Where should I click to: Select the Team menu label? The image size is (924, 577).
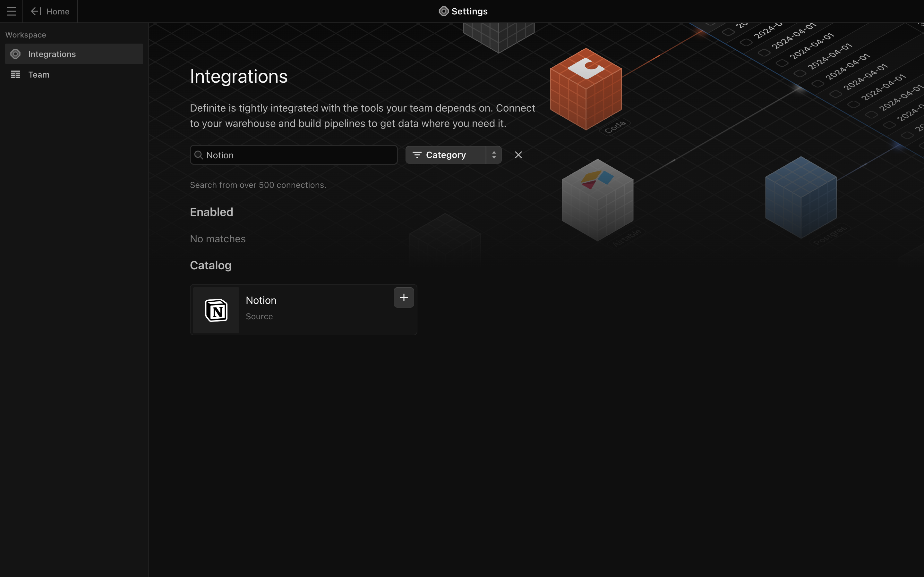click(39, 75)
